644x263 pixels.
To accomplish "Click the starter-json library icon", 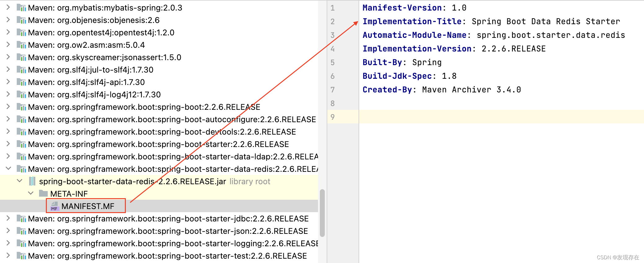I will (21, 231).
